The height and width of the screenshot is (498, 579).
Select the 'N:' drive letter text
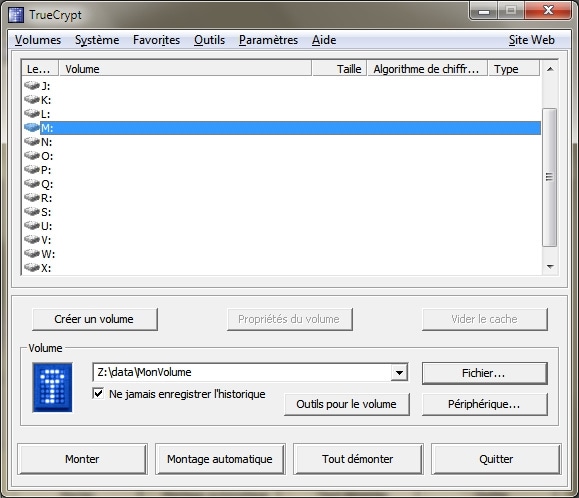(x=47, y=142)
